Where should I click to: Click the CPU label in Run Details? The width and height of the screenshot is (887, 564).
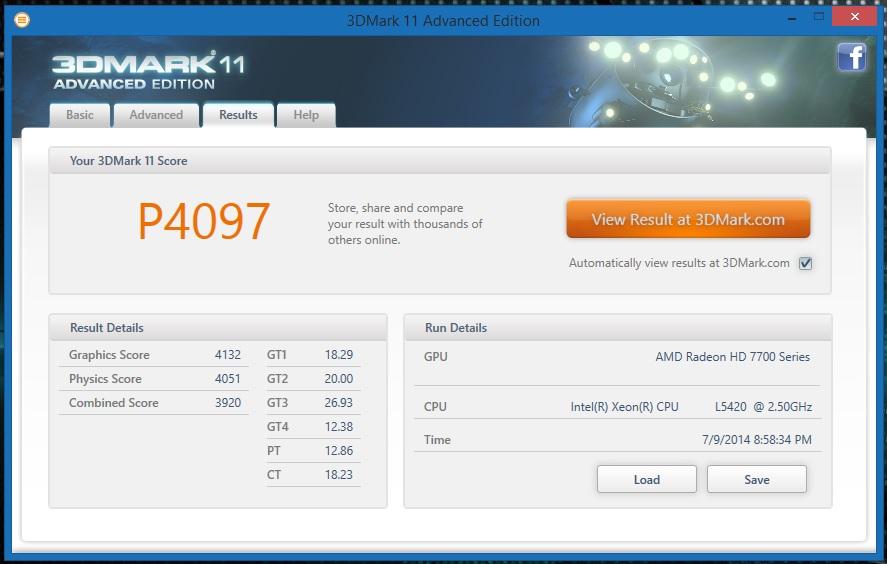[x=435, y=407]
